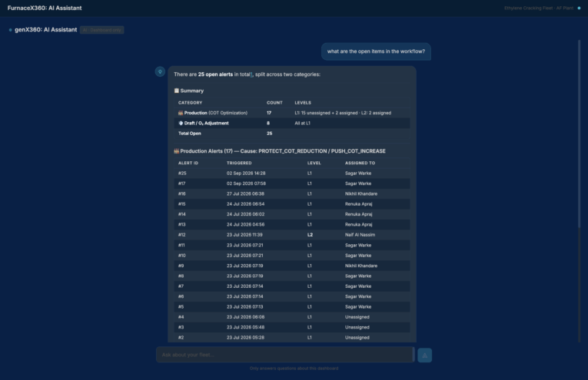This screenshot has height=380, width=588.
Task: Click the CATEGORY column header in Summary
Action: (x=190, y=103)
